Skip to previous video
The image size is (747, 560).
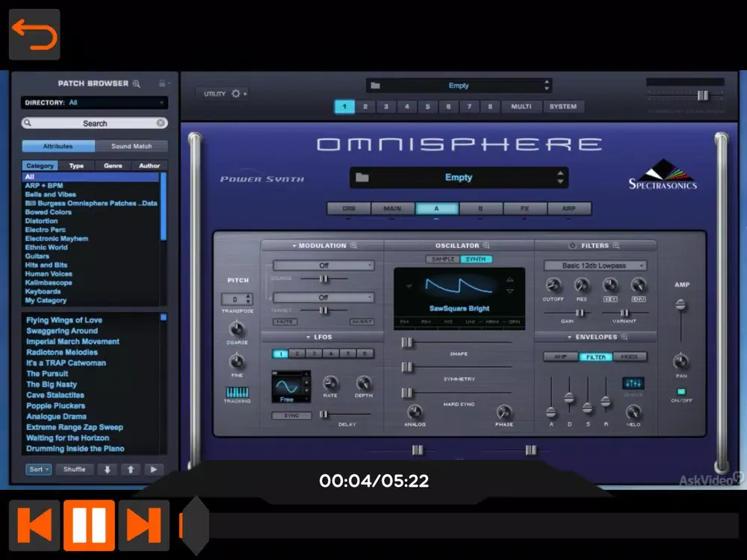click(34, 525)
